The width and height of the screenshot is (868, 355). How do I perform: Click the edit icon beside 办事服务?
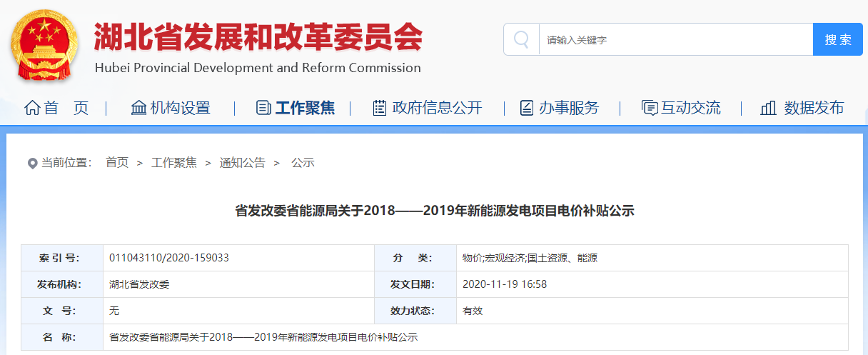[x=526, y=108]
